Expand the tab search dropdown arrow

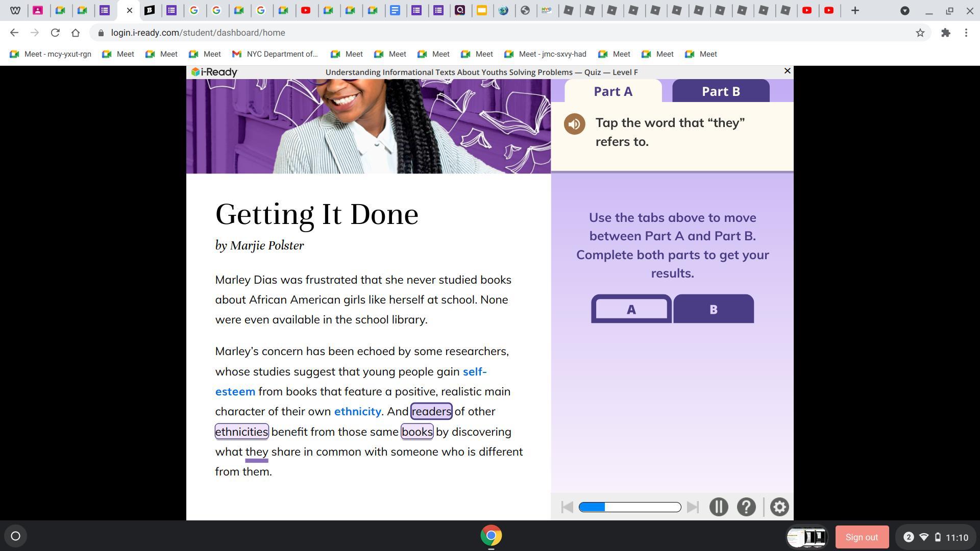(x=904, y=11)
